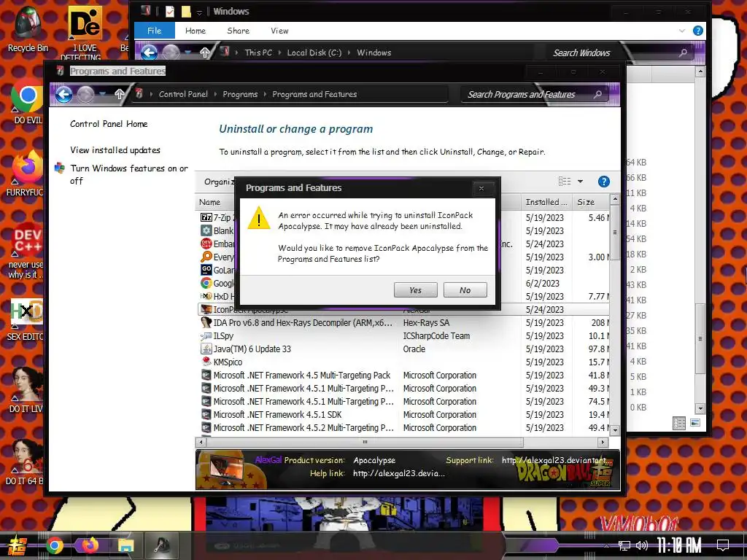Image resolution: width=747 pixels, height=560 pixels.
Task: Open the View tab in Windows explorer
Action: 279,31
